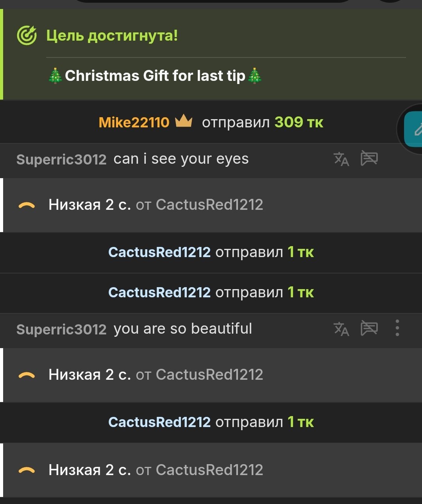The image size is (422, 504).
Task: Click the crown icon beside Mike22110
Action: [x=184, y=122]
